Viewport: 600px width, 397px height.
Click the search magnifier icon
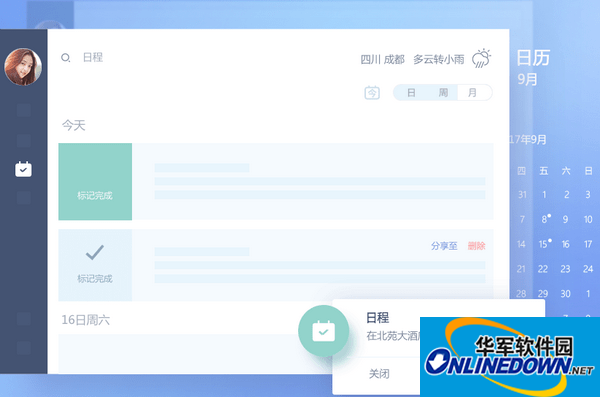[x=65, y=58]
